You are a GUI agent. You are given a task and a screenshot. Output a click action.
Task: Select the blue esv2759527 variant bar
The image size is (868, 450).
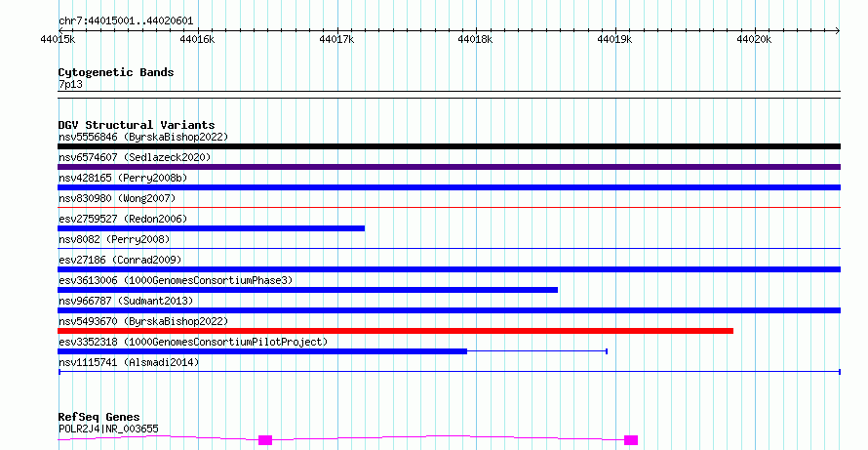coord(211,228)
